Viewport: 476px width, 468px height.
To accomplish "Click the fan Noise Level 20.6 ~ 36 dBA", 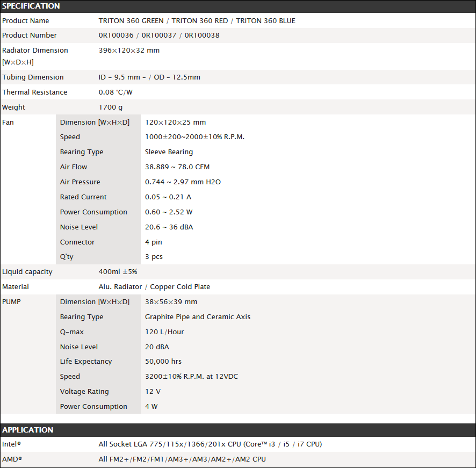I will click(x=169, y=227).
